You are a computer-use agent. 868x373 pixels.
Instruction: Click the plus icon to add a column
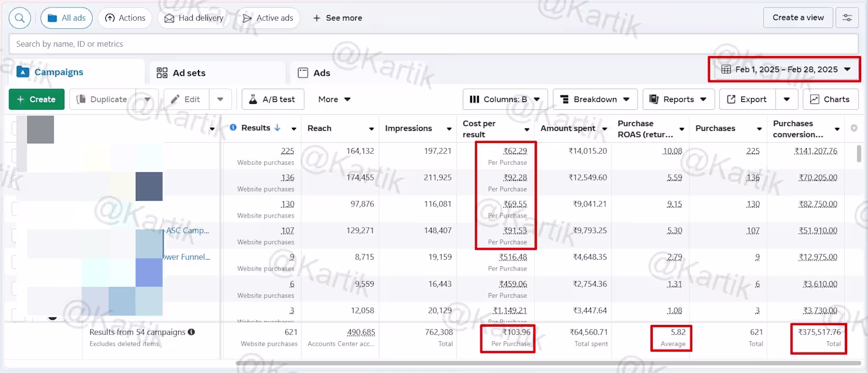(x=854, y=128)
